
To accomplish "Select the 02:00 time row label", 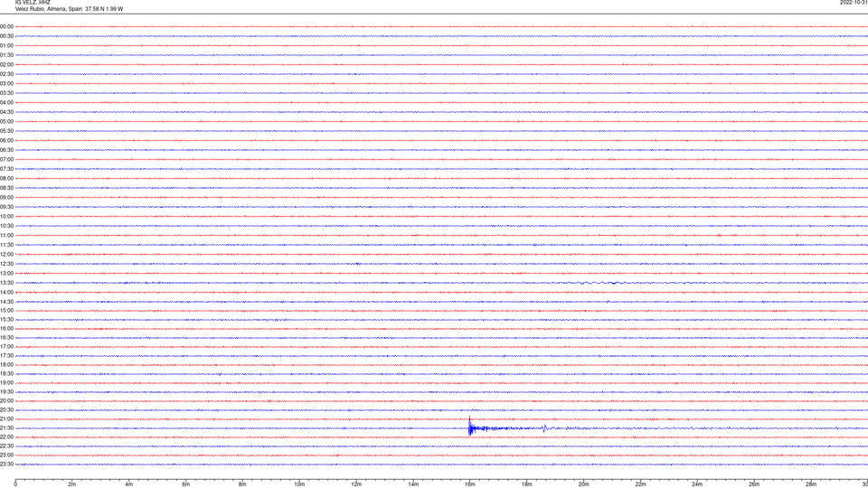I will click(6, 65).
